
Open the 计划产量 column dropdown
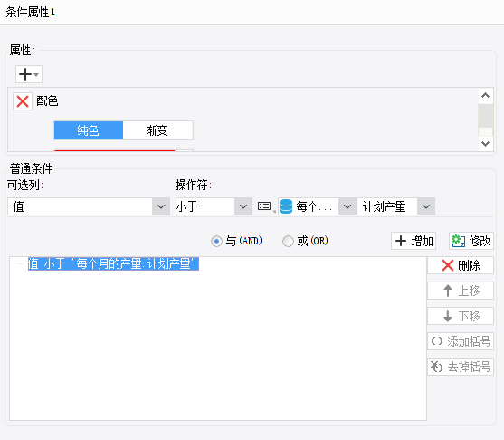tap(396, 206)
